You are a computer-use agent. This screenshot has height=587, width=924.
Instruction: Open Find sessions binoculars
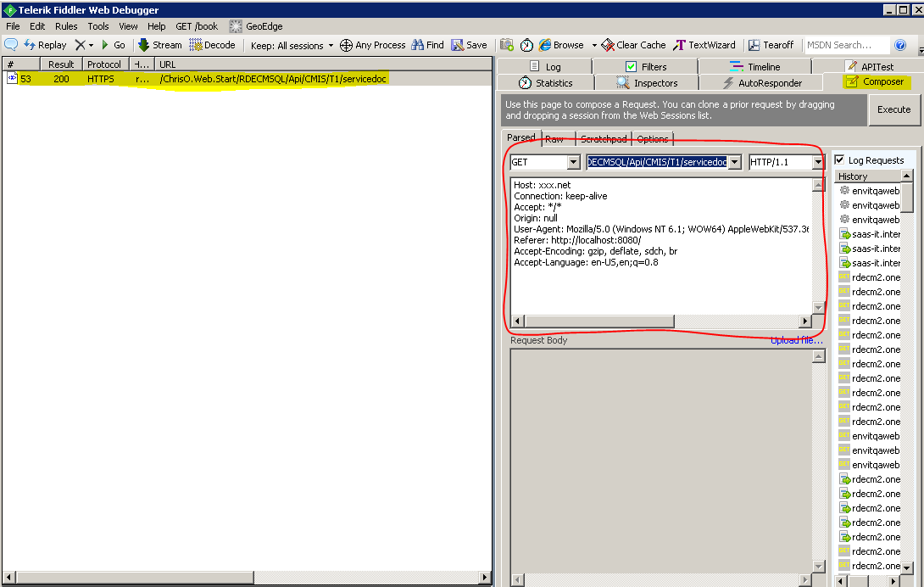pos(418,45)
